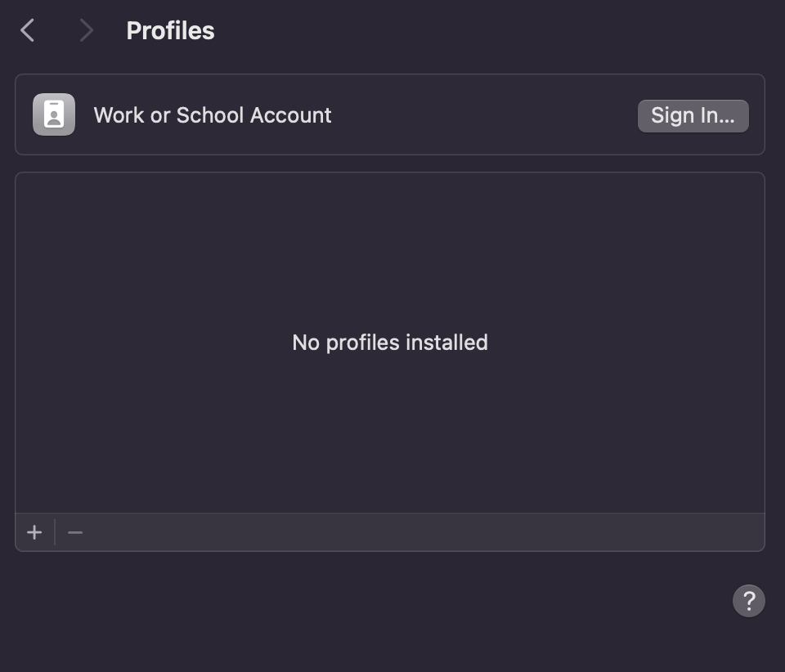Click the − button under the profiles list

pyautogui.click(x=75, y=532)
